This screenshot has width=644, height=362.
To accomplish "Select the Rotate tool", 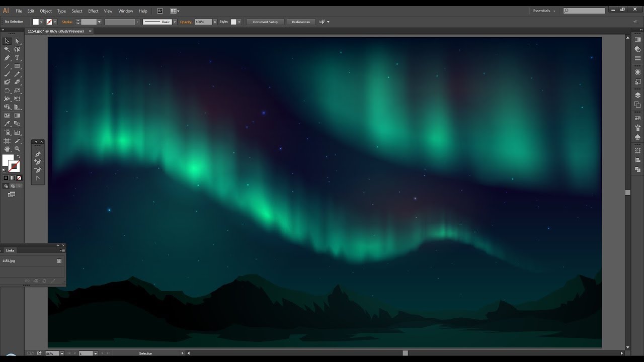I will click(x=7, y=91).
